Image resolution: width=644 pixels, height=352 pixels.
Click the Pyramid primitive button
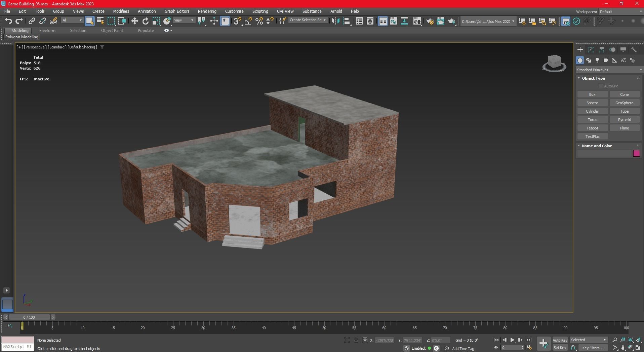pyautogui.click(x=625, y=120)
